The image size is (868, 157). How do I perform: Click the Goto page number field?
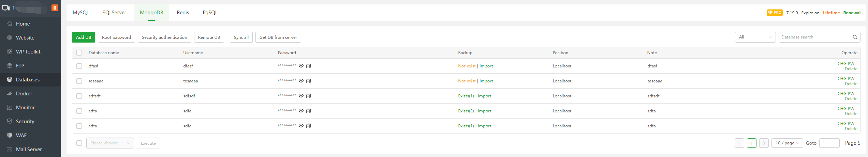click(x=829, y=143)
